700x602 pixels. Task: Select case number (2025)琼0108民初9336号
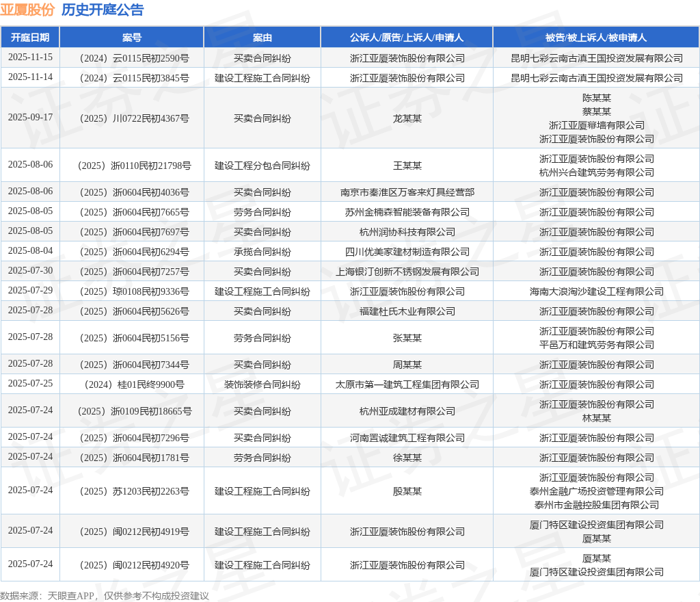(x=132, y=291)
